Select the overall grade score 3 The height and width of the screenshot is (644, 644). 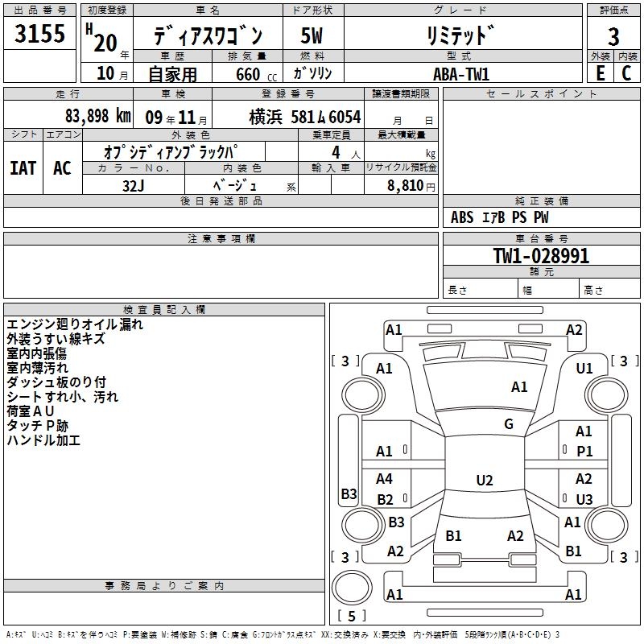tap(613, 36)
